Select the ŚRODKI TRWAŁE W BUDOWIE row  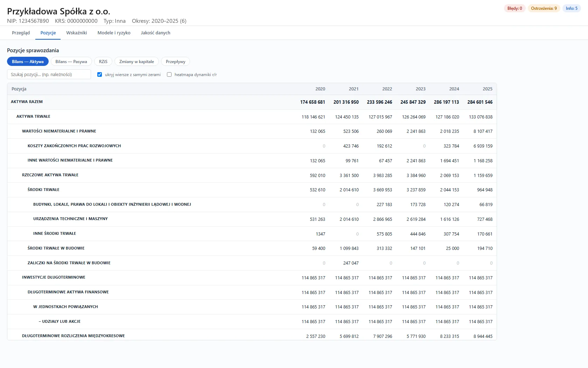(x=252, y=248)
